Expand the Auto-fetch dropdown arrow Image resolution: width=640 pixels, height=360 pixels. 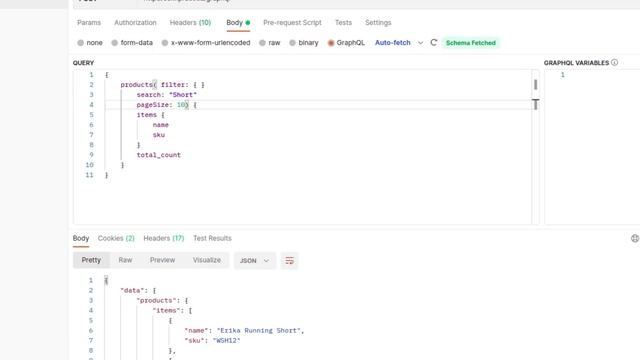(x=420, y=42)
